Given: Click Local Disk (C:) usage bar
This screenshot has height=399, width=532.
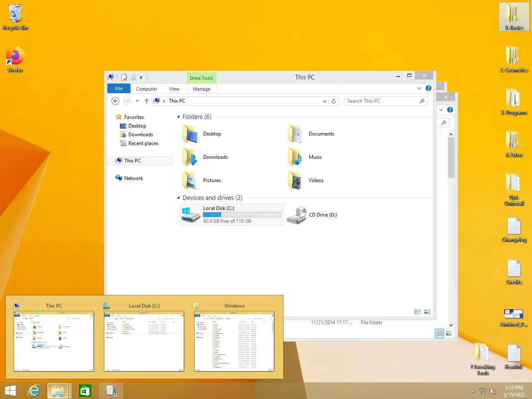Looking at the screenshot, I should click(x=242, y=215).
